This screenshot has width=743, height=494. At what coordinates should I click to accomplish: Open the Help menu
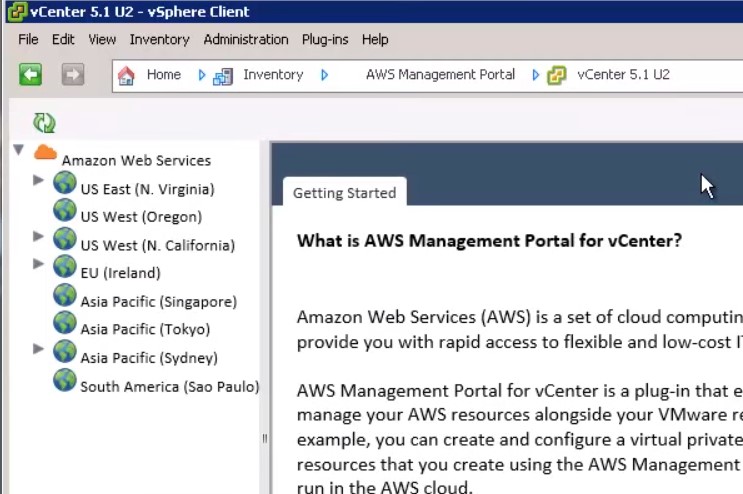(375, 39)
